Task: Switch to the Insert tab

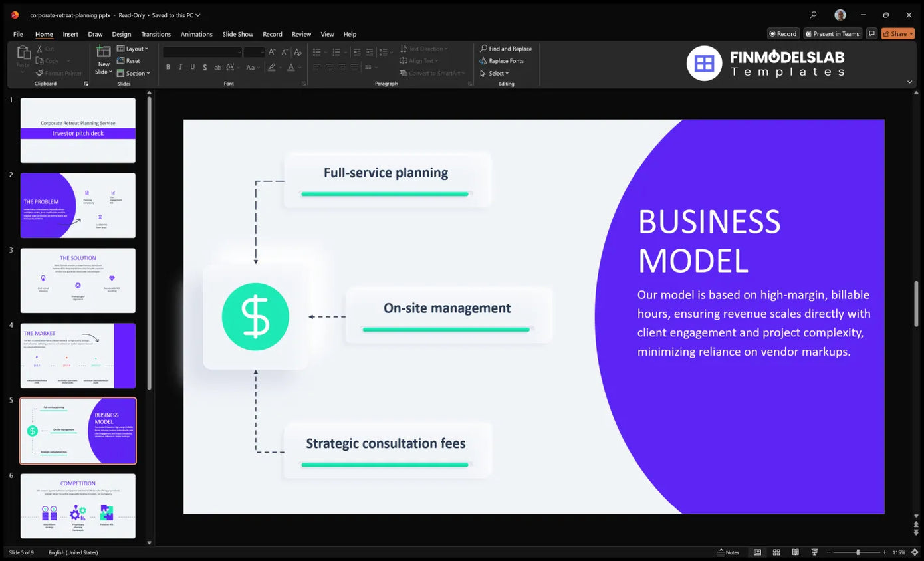Action: coord(70,34)
